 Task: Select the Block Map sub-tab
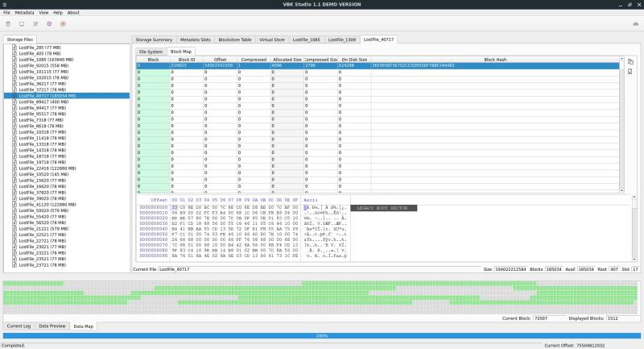pyautogui.click(x=180, y=52)
